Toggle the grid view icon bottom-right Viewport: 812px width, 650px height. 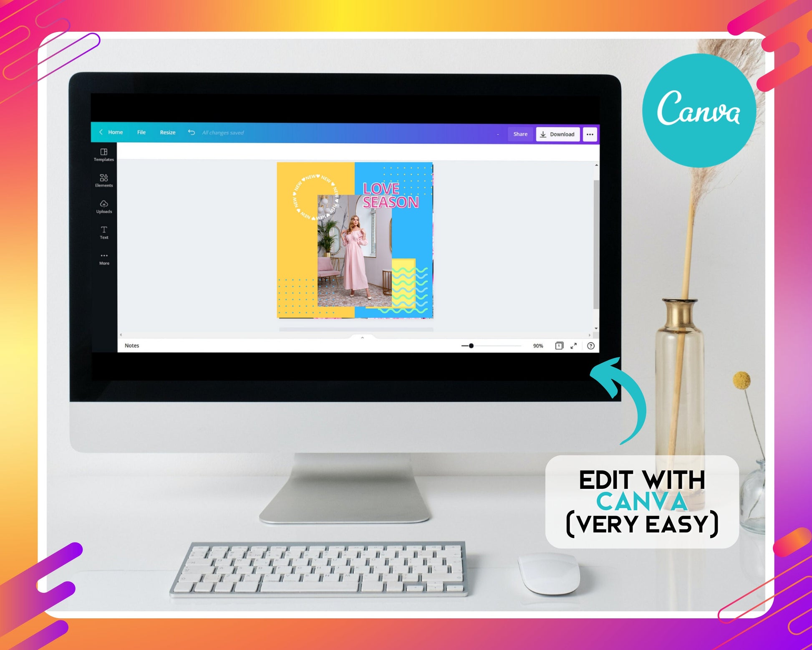pyautogui.click(x=559, y=346)
